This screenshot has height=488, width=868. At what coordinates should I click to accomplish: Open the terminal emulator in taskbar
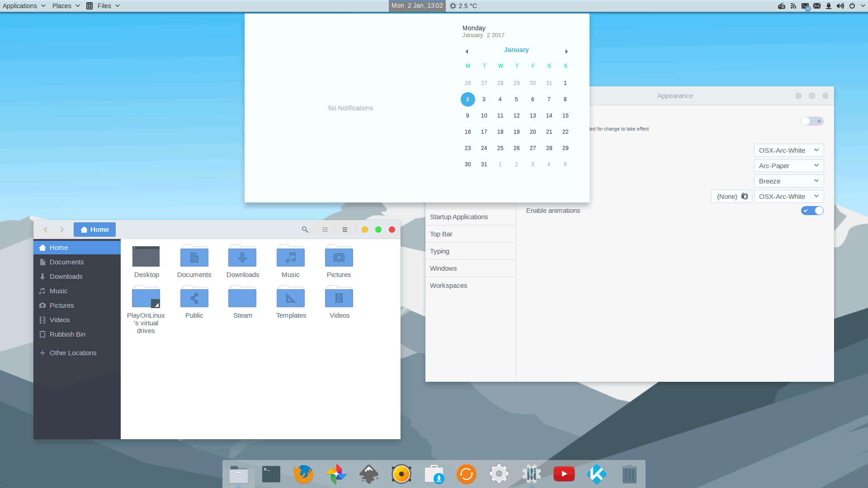point(271,474)
